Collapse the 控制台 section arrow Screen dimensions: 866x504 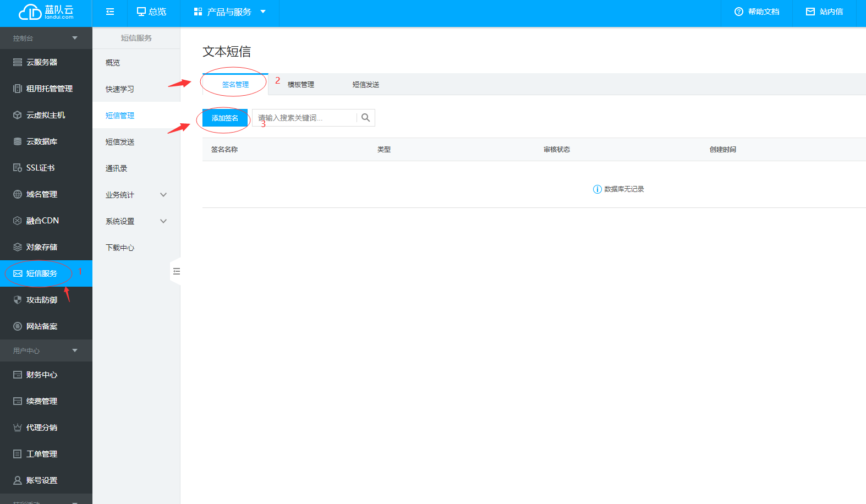(x=75, y=38)
